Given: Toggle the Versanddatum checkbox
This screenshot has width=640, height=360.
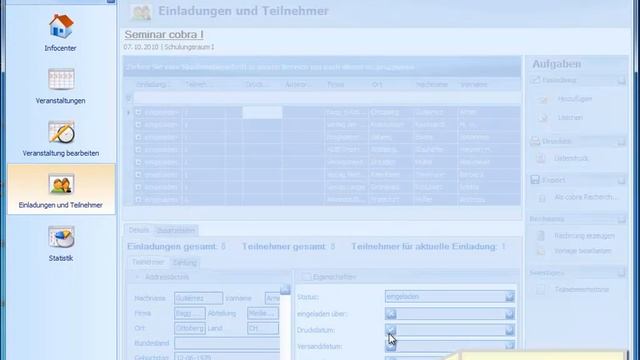Looking at the screenshot, I should pos(391,347).
